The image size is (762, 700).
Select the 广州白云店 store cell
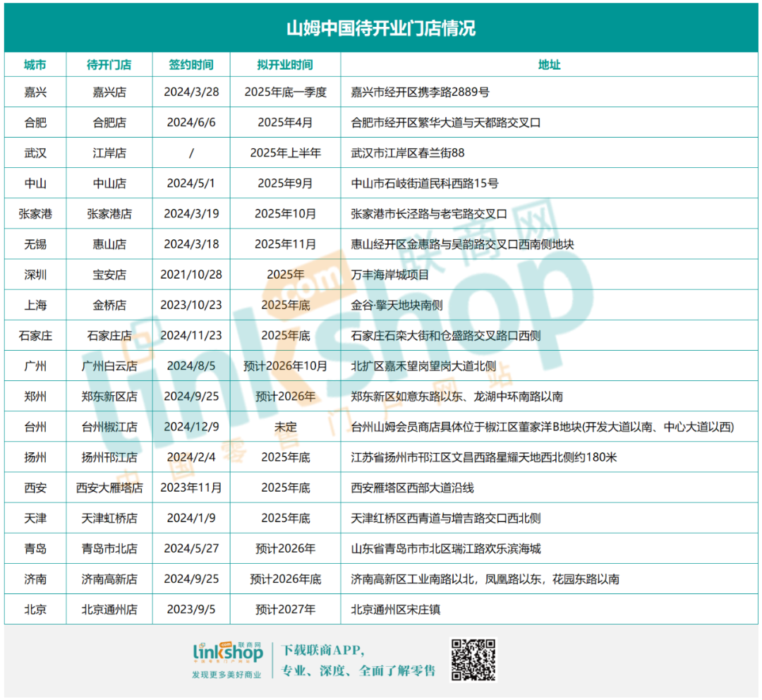click(x=109, y=366)
